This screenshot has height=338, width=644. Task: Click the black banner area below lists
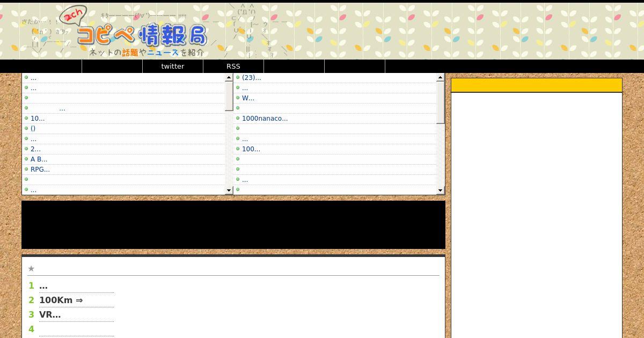pos(233,225)
